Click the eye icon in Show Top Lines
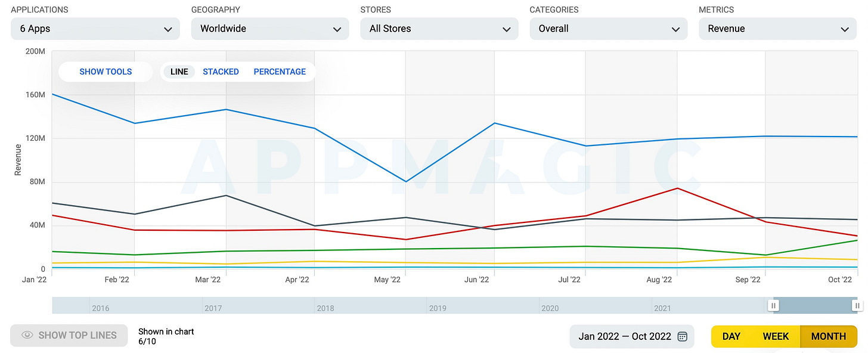The image size is (868, 353). point(27,335)
